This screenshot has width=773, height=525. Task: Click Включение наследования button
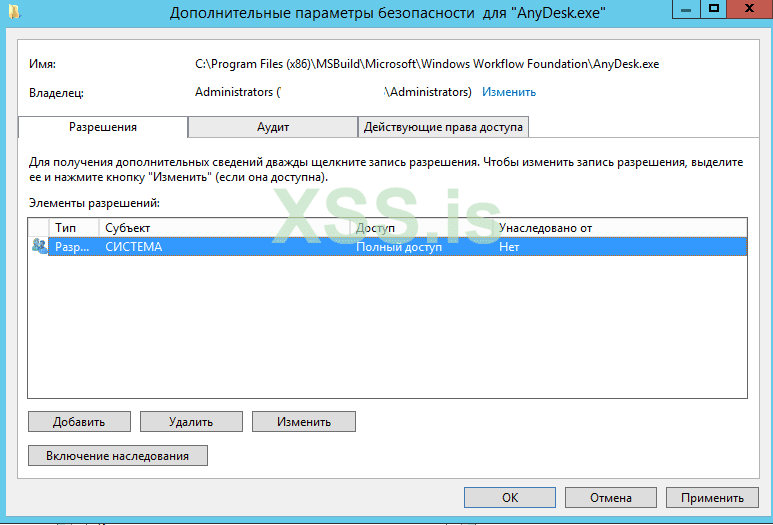click(118, 455)
